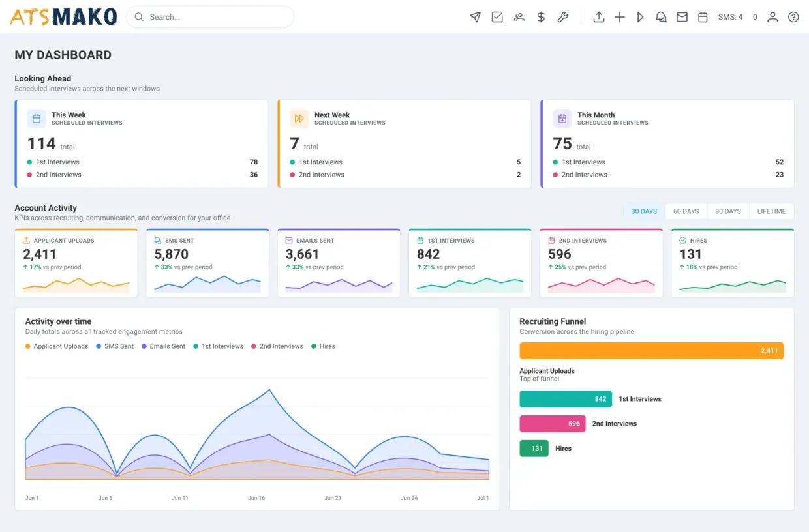The height and width of the screenshot is (532, 809).
Task: Open the This Month total 75
Action: tap(562, 143)
